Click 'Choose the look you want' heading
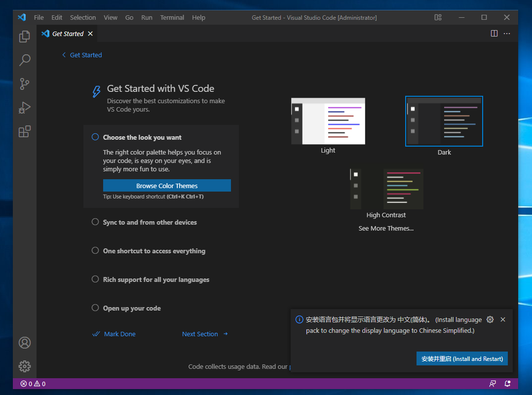Screen dimensions: 532x395 tap(142, 137)
